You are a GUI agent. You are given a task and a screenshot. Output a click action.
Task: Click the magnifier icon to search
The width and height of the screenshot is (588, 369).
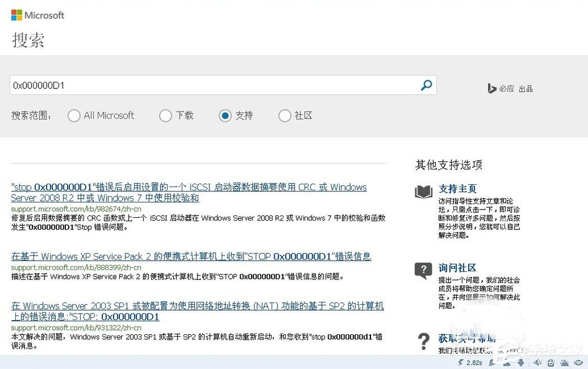(426, 85)
